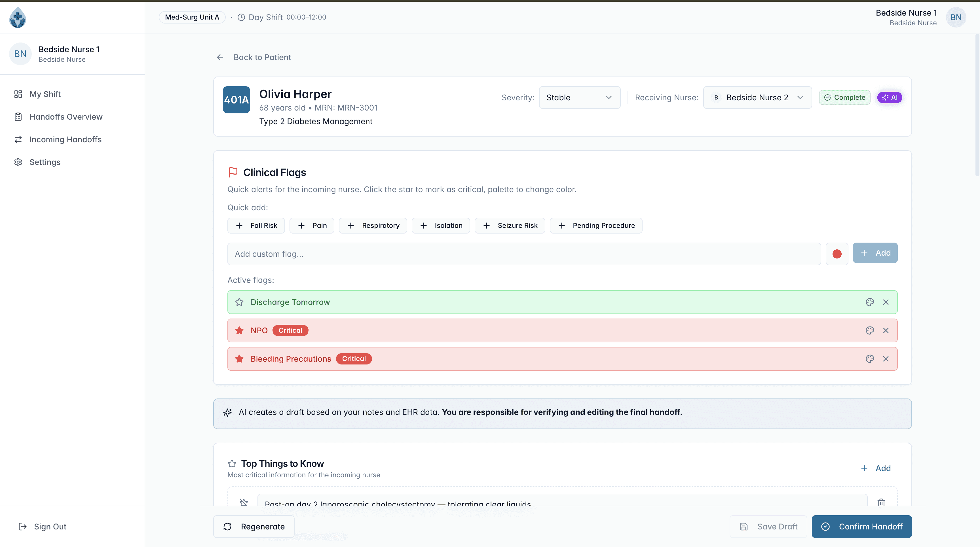Focus the Add custom flag field
The image size is (980, 547).
coord(523,254)
